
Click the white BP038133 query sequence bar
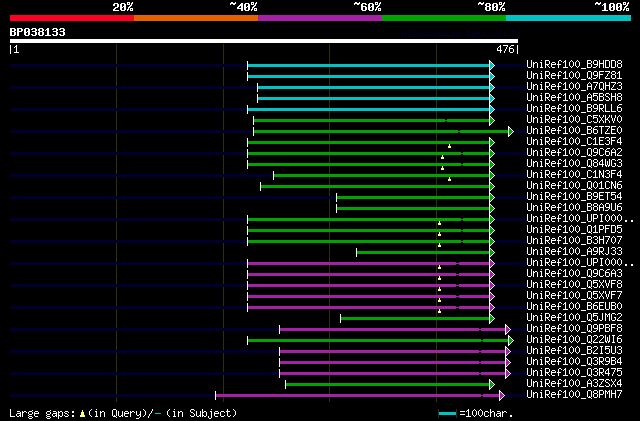[264, 41]
